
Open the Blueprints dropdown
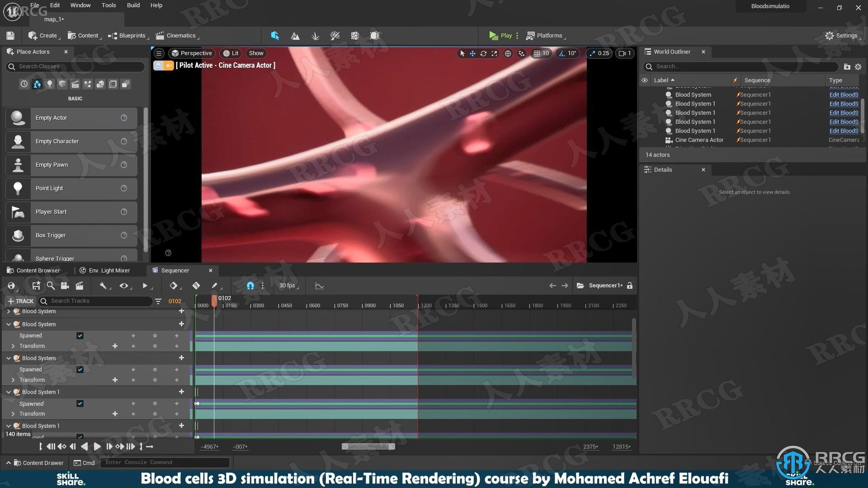coord(128,36)
